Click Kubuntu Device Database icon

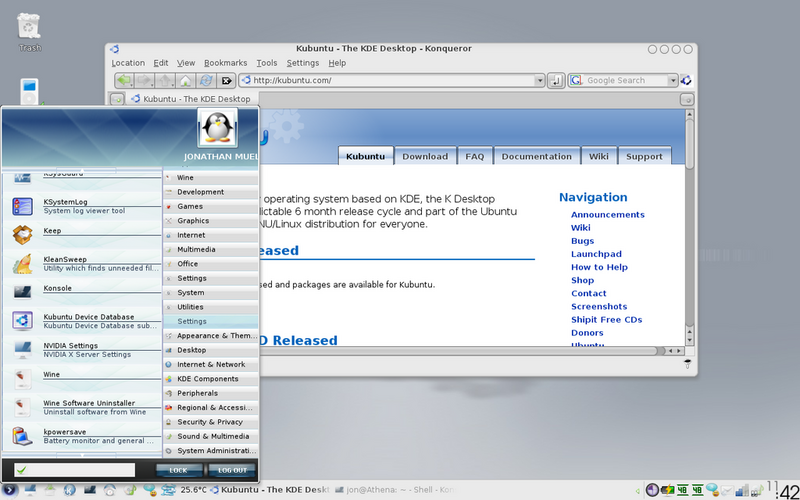[22, 321]
